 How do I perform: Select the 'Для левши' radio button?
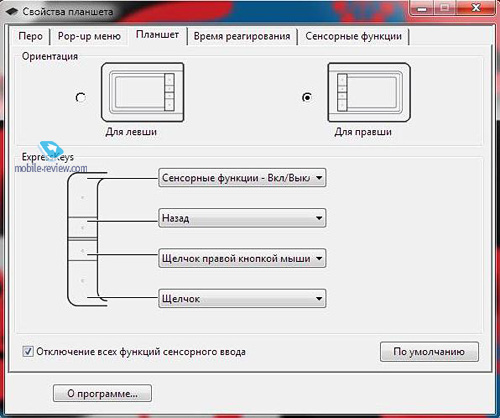80,98
